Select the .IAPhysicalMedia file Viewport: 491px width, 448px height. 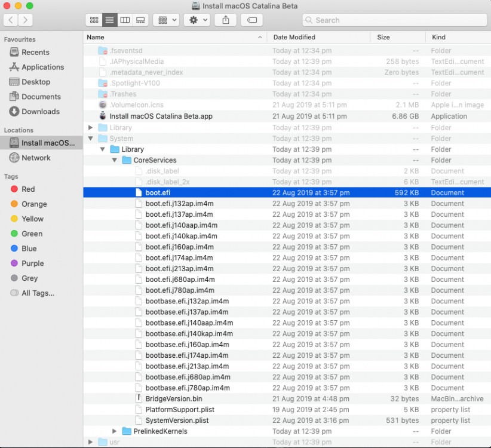coord(287,62)
